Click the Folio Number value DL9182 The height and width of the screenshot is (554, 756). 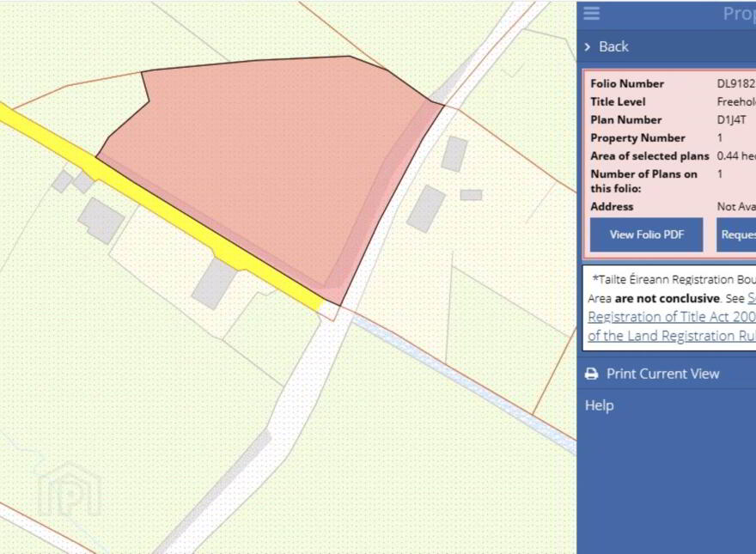tap(736, 83)
